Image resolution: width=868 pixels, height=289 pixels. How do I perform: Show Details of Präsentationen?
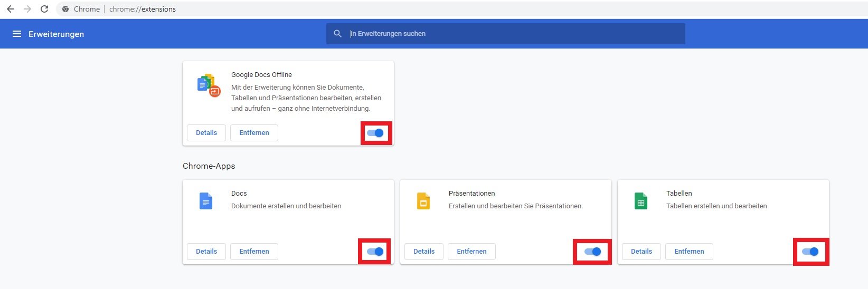424,252
